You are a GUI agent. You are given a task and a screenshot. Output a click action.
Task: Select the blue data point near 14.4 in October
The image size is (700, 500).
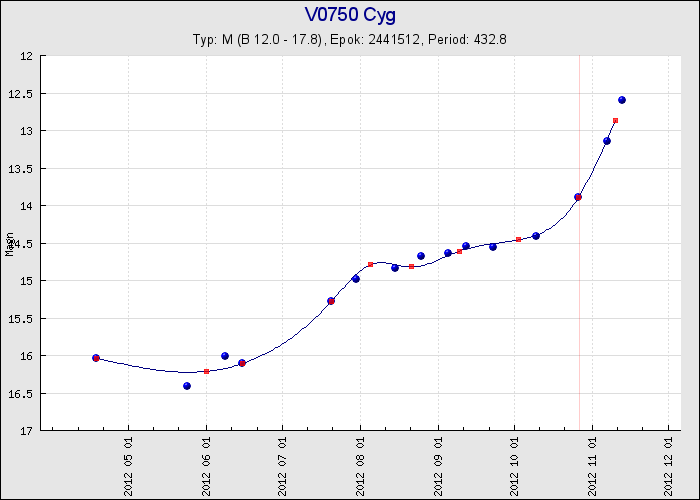536,236
